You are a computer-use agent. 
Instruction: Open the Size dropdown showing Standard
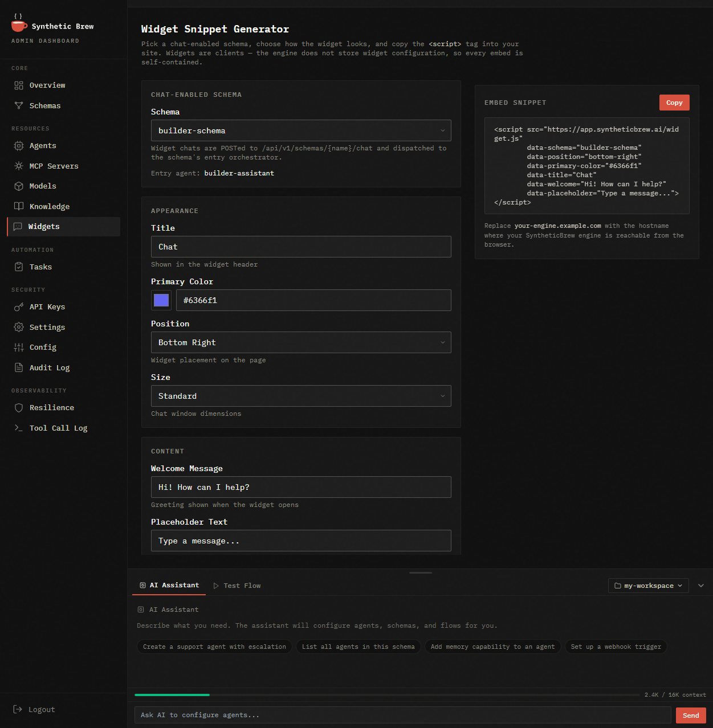301,396
